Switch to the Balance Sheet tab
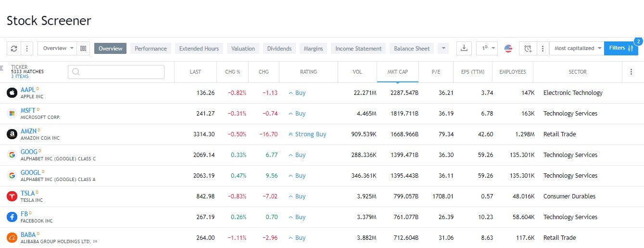Viewport: 644px width, 248px height. (x=412, y=49)
